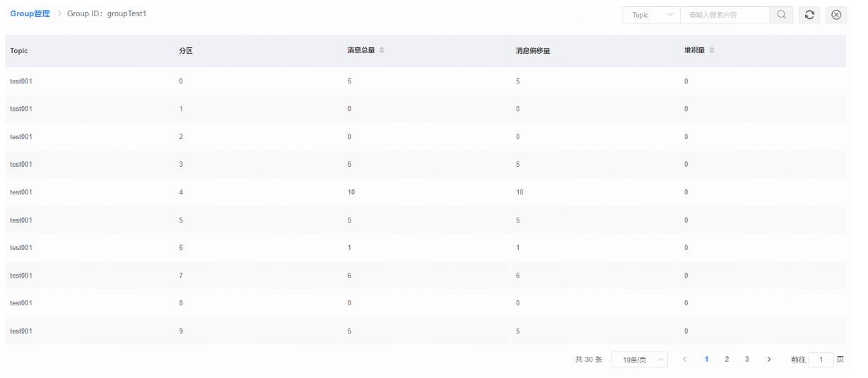The height and width of the screenshot is (378, 868).
Task: Select test001 row with partition 4
Action: pyautogui.click(x=426, y=192)
